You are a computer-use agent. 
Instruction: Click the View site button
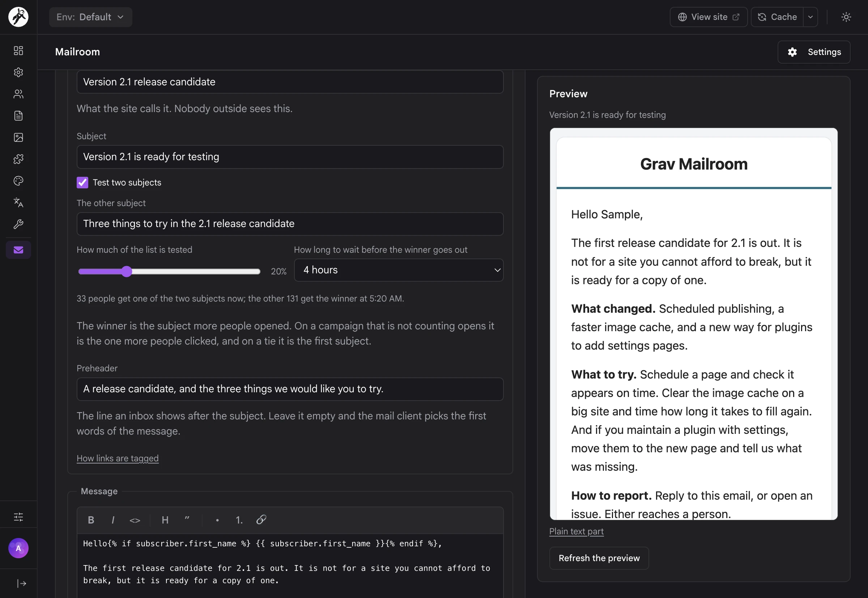709,17
